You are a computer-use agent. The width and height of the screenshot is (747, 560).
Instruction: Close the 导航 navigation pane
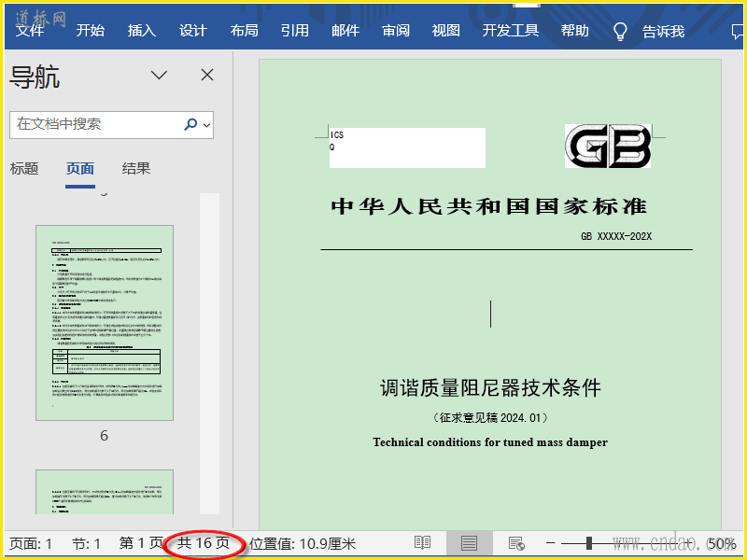pos(207,75)
